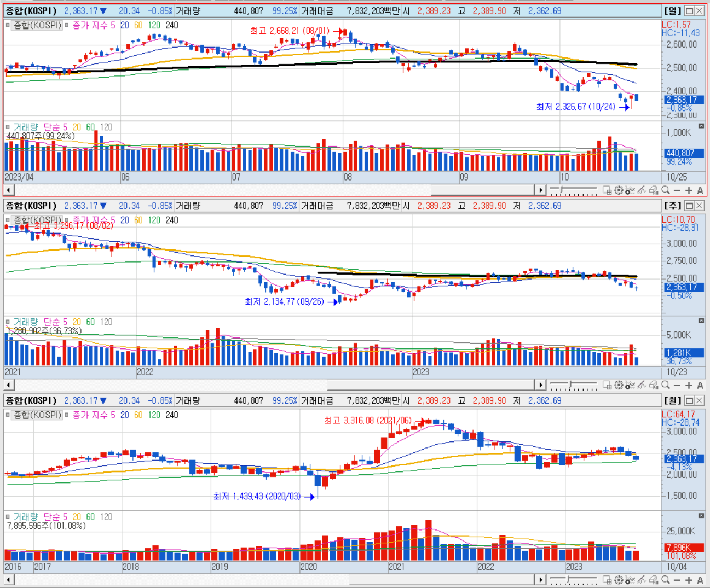This screenshot has height=588, width=710.
Task: Click the plus zoom-in icon in daily chart
Action: coord(689,190)
